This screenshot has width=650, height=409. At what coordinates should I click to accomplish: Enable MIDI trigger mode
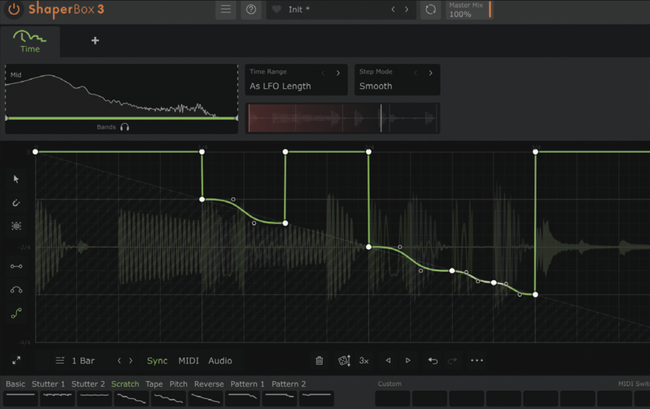tap(189, 361)
